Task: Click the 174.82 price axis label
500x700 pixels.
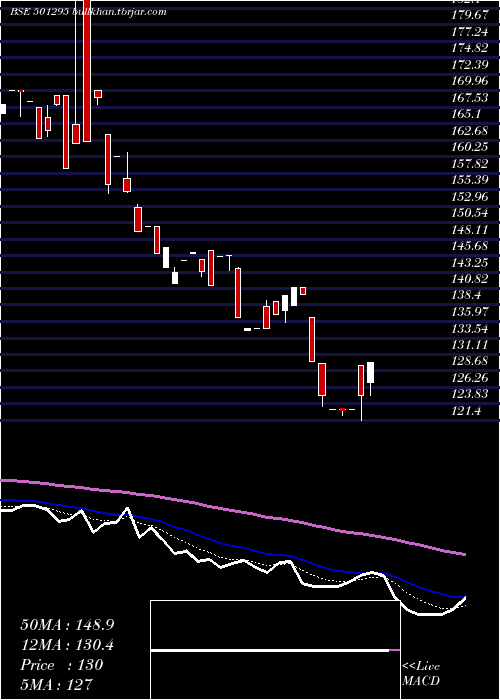Action: [x=469, y=48]
